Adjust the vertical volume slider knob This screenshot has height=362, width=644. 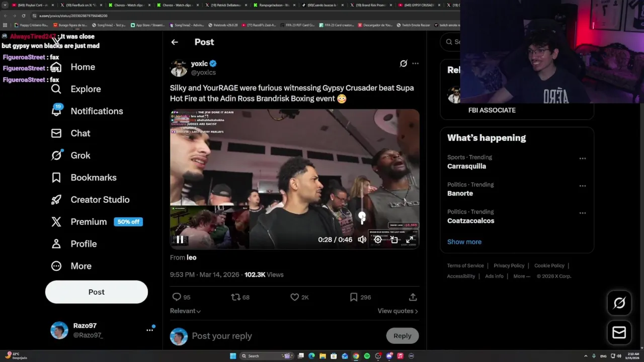[362, 216]
